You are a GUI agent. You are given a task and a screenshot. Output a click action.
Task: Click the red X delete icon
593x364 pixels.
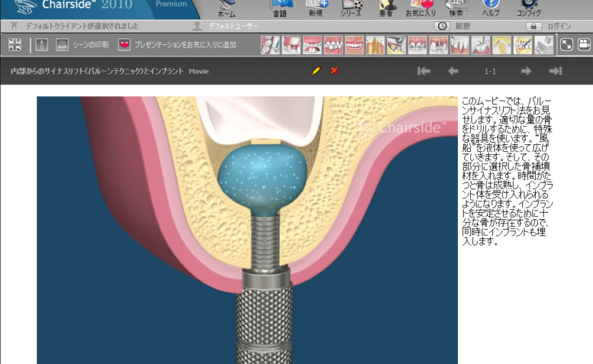click(334, 71)
